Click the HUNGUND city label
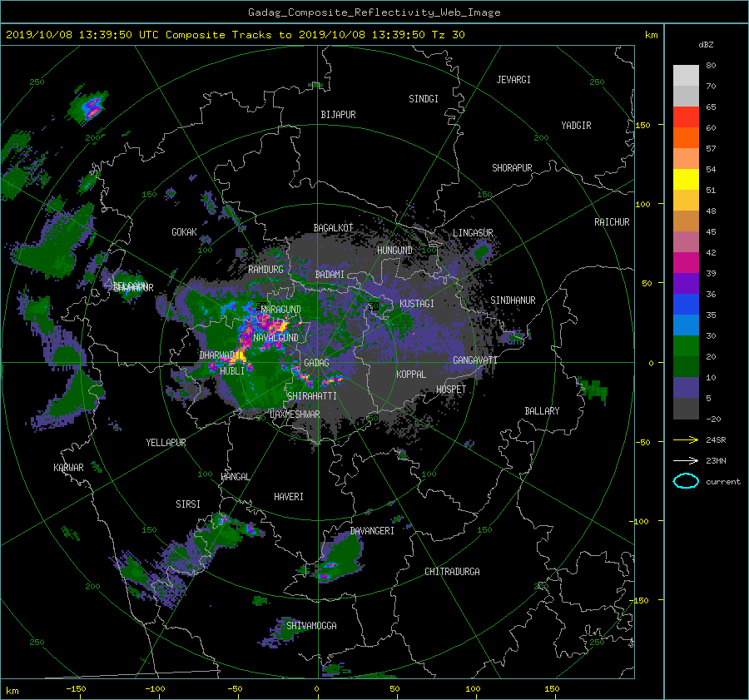The image size is (749, 700). (x=394, y=251)
